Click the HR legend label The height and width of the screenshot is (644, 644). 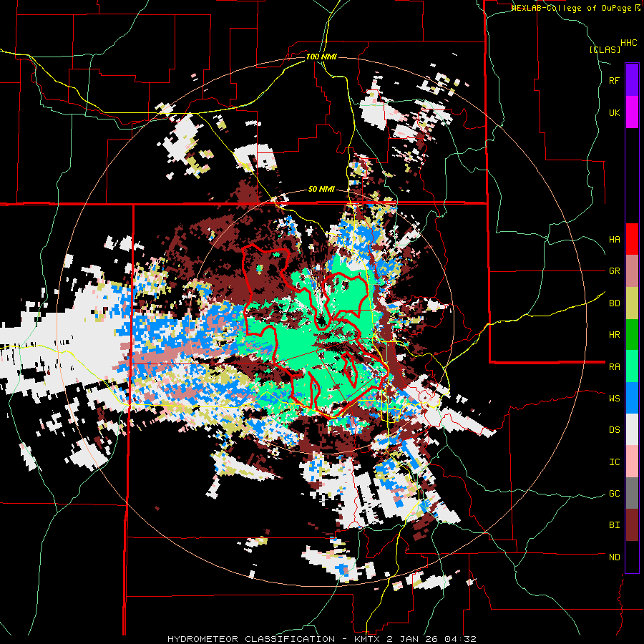pos(614,335)
